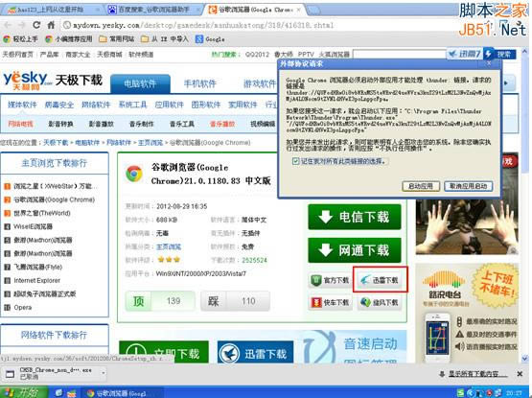Click the yesky 天极网 logo

(28, 81)
